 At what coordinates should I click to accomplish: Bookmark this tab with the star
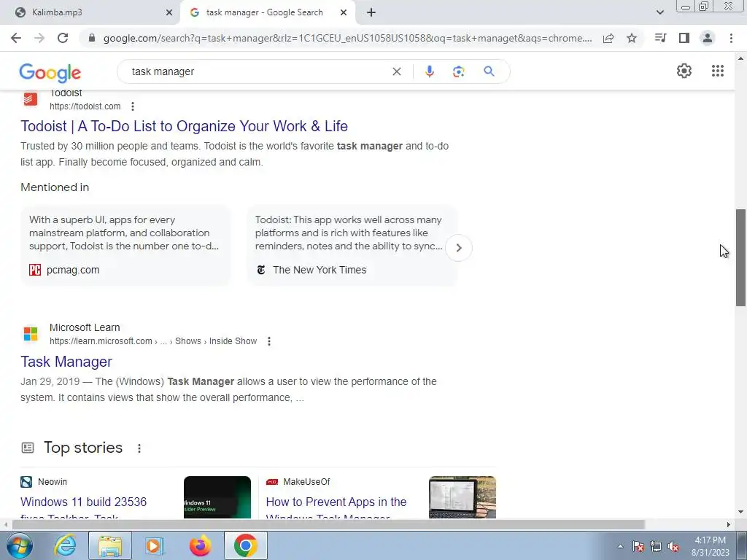(632, 38)
